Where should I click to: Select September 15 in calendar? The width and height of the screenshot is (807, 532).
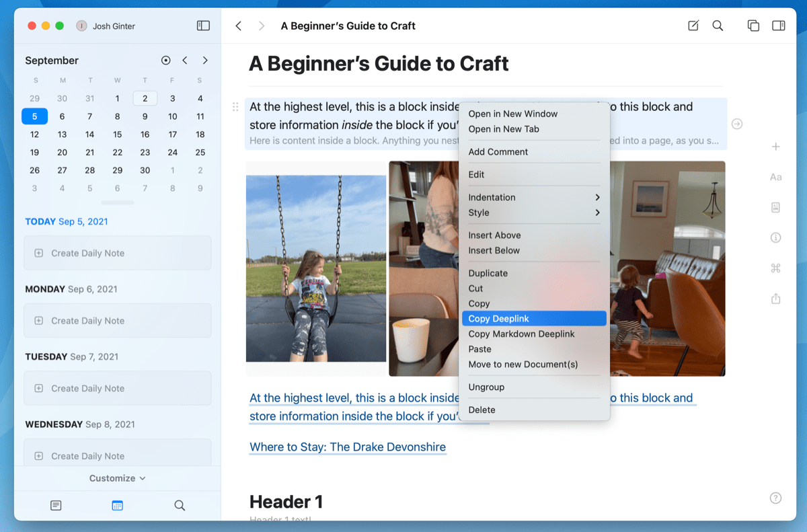point(117,135)
